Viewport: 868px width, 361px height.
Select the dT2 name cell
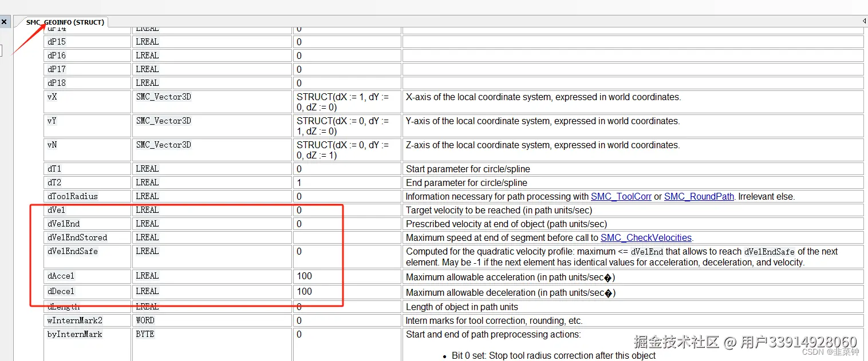(x=88, y=183)
